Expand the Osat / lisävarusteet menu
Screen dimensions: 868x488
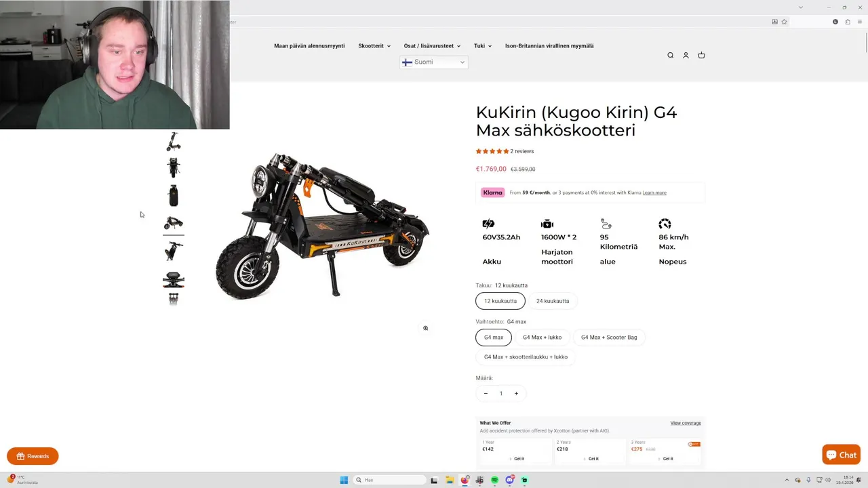pyautogui.click(x=432, y=46)
